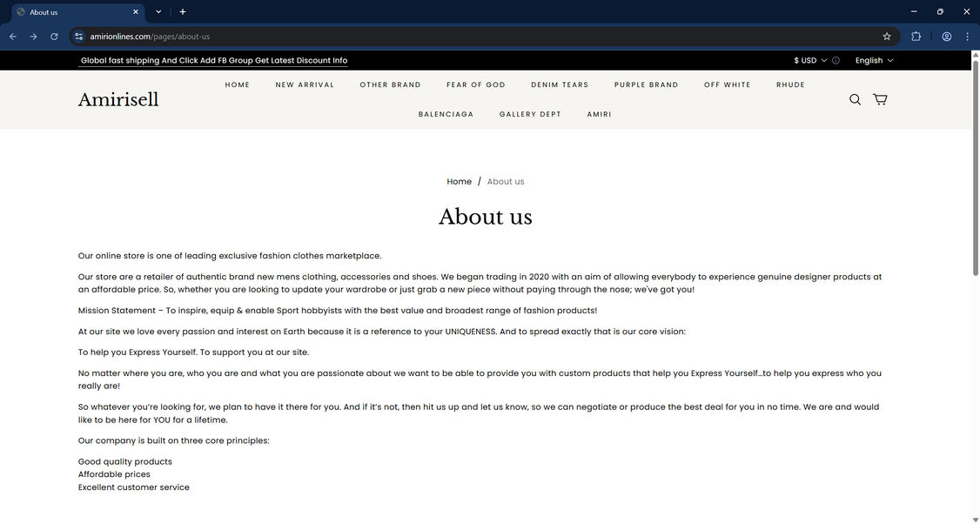Click the Global fast shipping announcement link
980x524 pixels.
214,61
